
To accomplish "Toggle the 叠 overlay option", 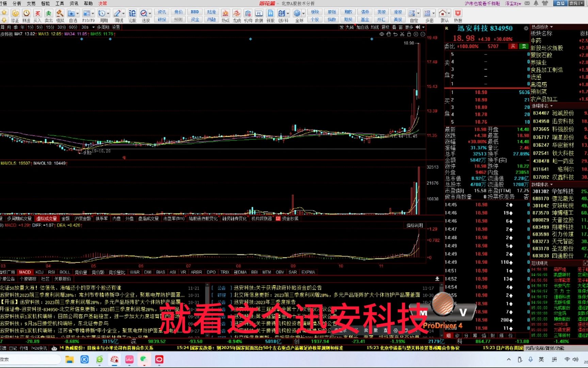I will 394,27.
